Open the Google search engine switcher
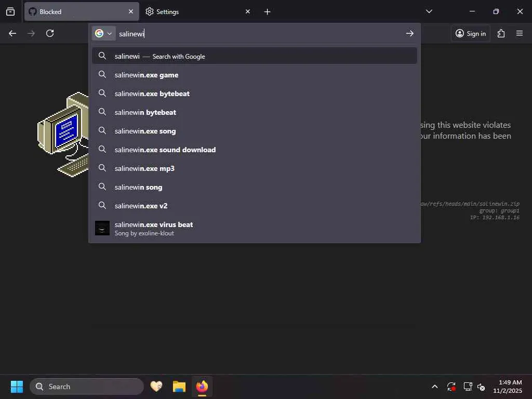 [103, 33]
